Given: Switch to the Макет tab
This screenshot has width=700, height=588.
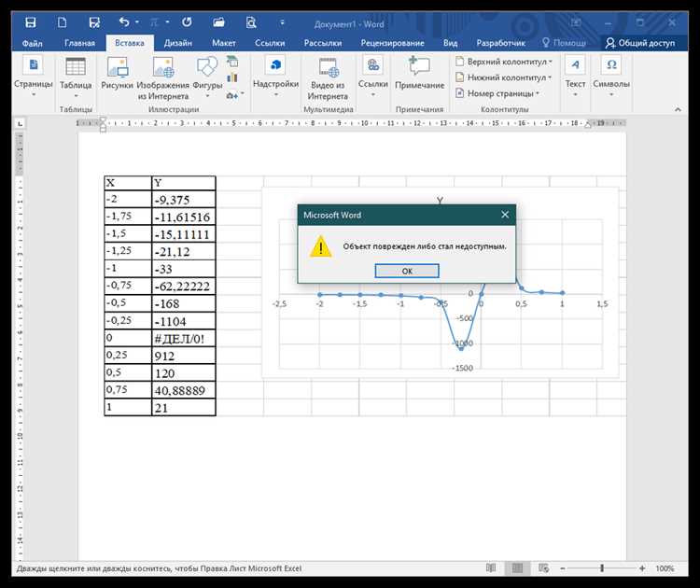Looking at the screenshot, I should point(224,43).
